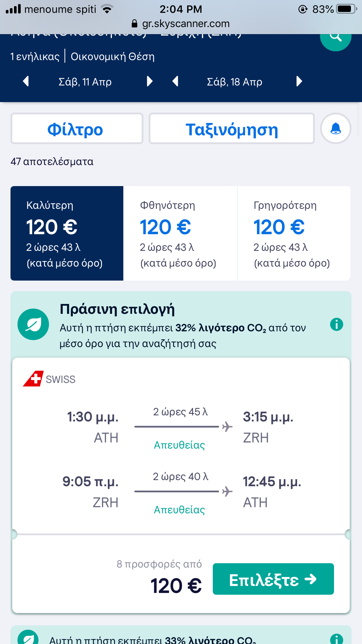
Task: Switch to the Γρηγορότερη tab
Action: (x=294, y=233)
